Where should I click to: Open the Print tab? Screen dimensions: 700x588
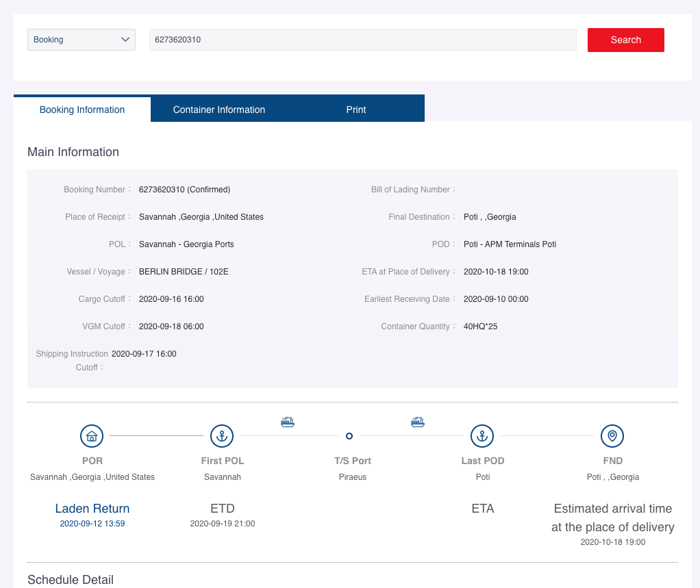pyautogui.click(x=356, y=110)
